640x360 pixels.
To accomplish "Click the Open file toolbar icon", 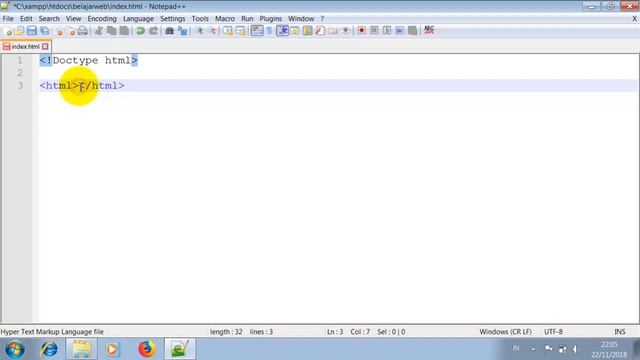I will pos(19,31).
